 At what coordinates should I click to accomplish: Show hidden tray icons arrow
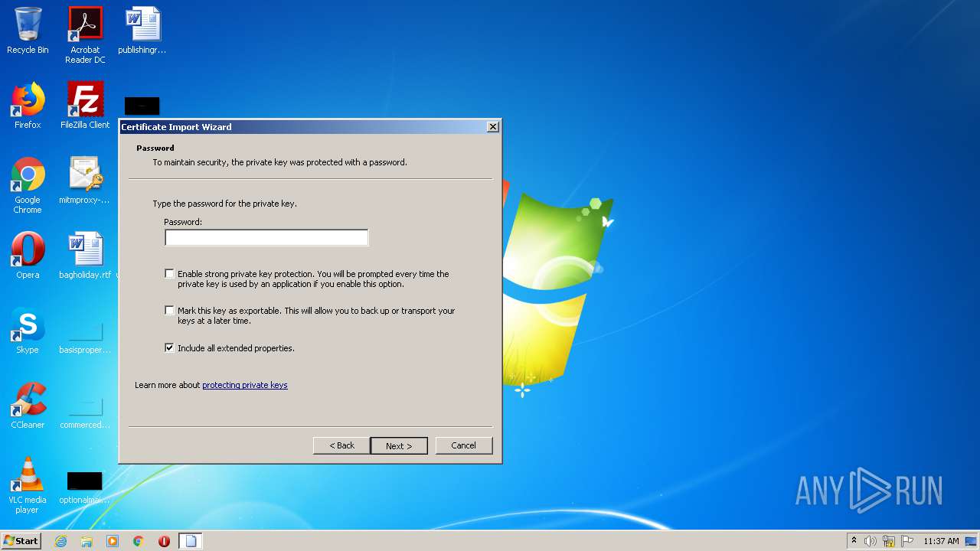[854, 541]
